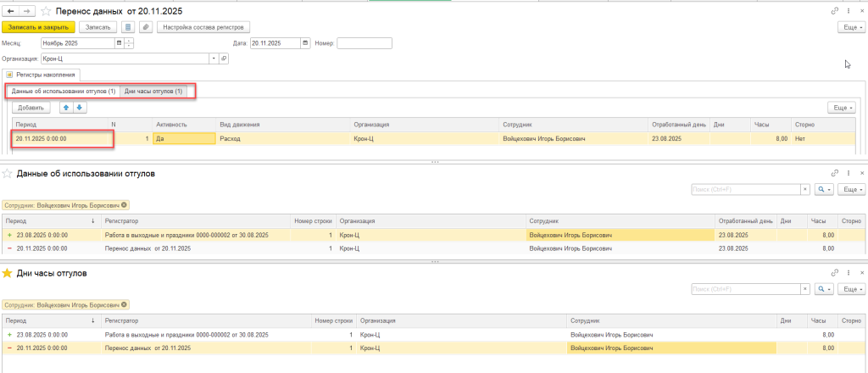
Task: Open the top-right Еще menu of the document
Action: [x=849, y=27]
